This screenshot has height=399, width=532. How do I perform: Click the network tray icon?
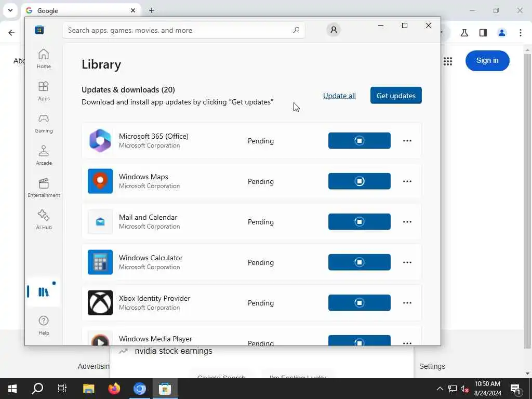coord(453,389)
